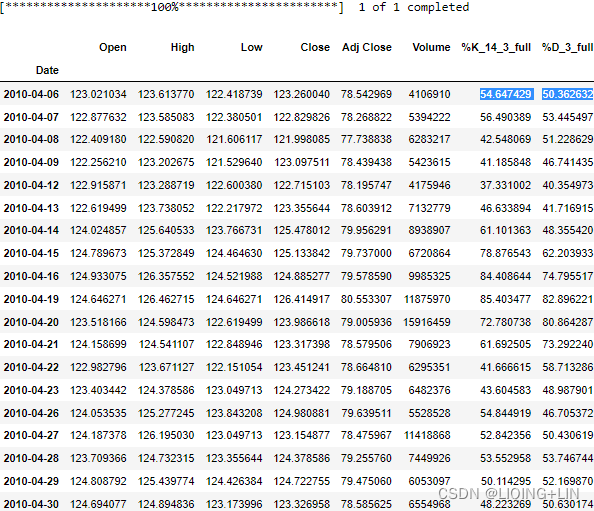The height and width of the screenshot is (511, 594).
Task: Click the High column header
Action: pos(182,47)
